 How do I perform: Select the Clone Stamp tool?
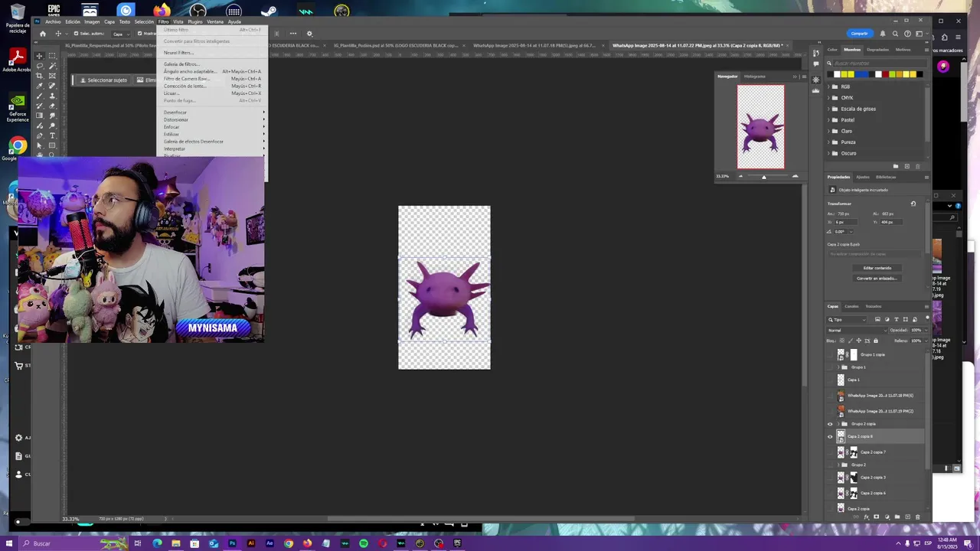pos(52,96)
